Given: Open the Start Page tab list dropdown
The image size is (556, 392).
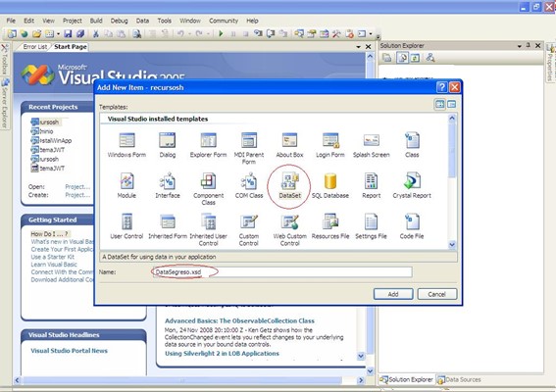Looking at the screenshot, I should point(359,47).
